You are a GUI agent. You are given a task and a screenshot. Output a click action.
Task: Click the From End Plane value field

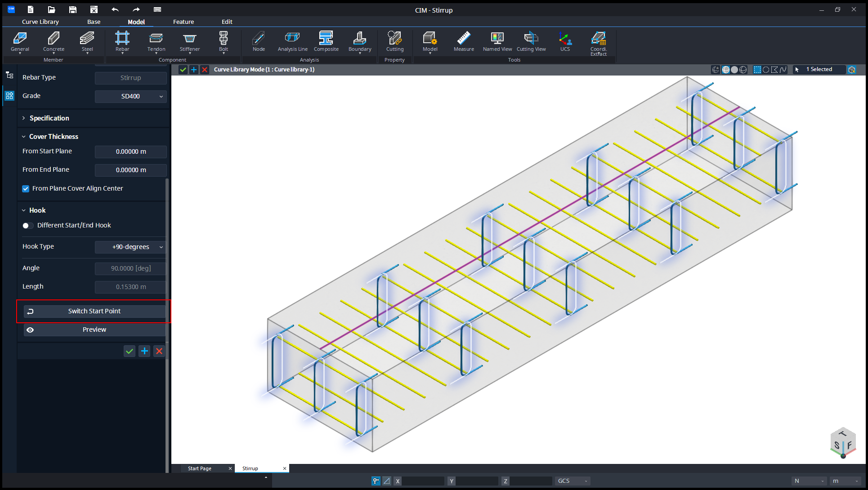[131, 170]
